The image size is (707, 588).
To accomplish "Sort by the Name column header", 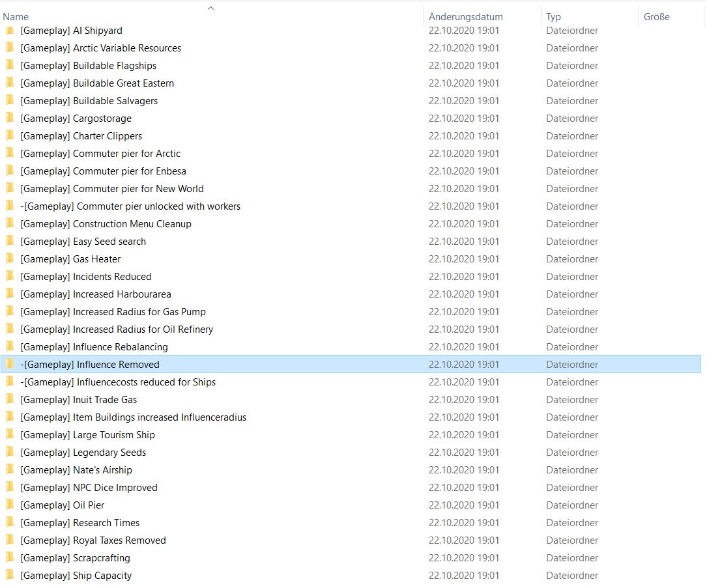I will (16, 17).
